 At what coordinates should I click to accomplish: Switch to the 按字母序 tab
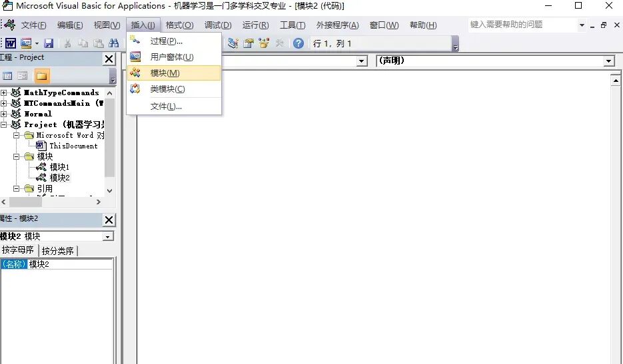click(18, 250)
